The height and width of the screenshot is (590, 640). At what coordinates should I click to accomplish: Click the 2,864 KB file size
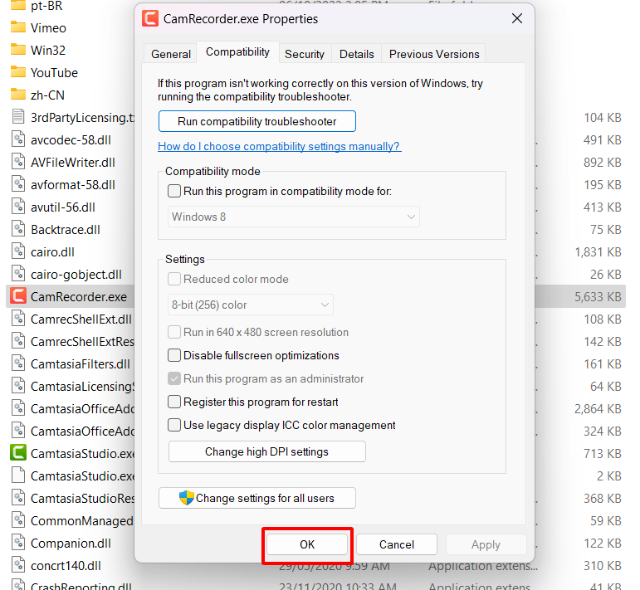598,408
